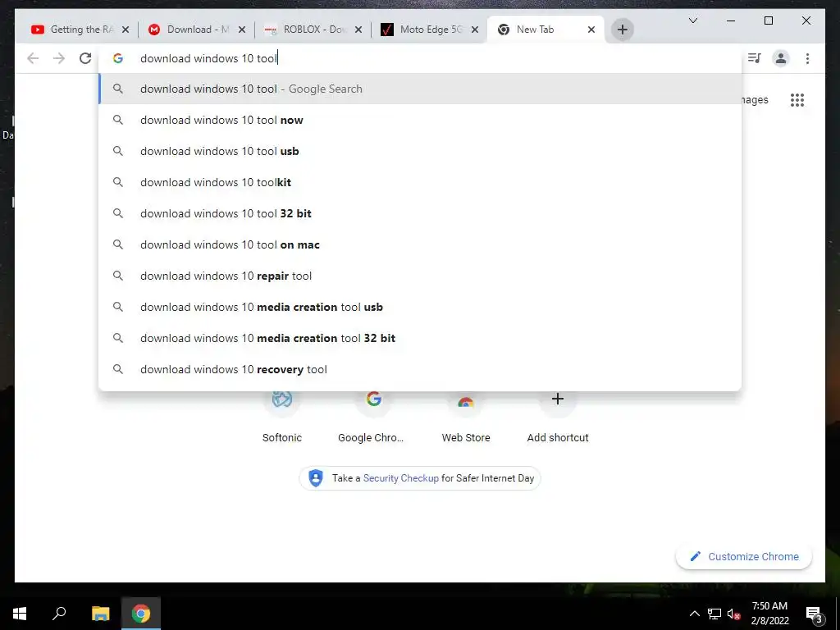Image resolution: width=840 pixels, height=630 pixels.
Task: Open File Explorer from taskbar
Action: point(100,614)
